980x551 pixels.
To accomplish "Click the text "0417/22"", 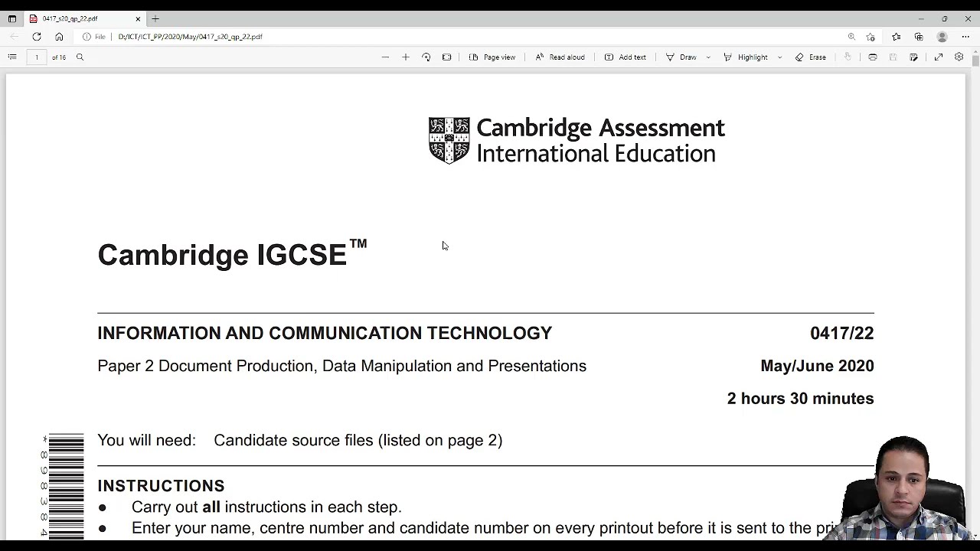I will coord(841,333).
